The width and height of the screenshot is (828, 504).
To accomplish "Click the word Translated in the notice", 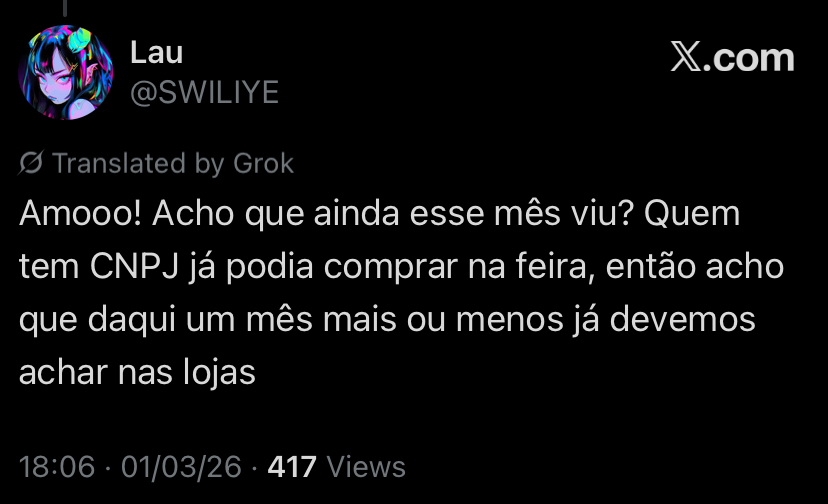I will [119, 163].
